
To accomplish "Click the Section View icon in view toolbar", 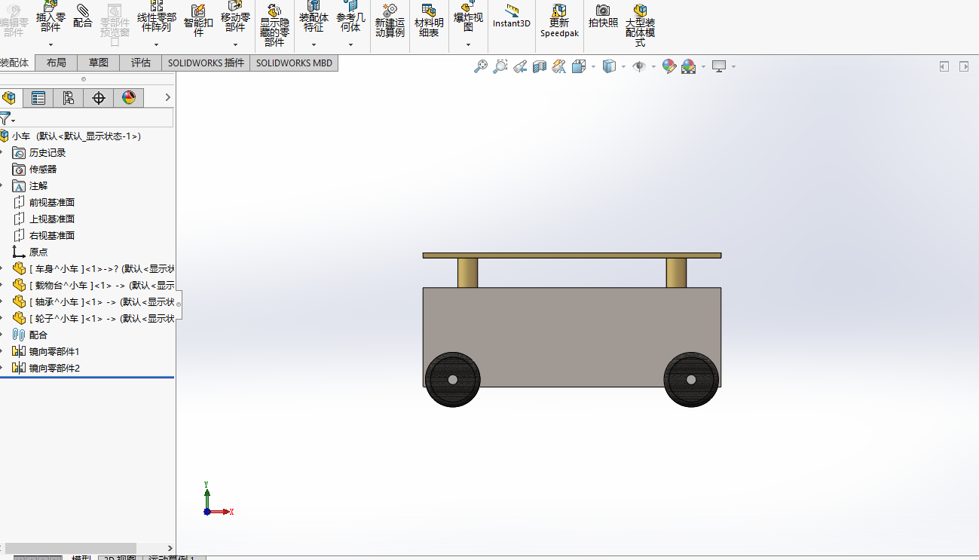I will point(539,67).
